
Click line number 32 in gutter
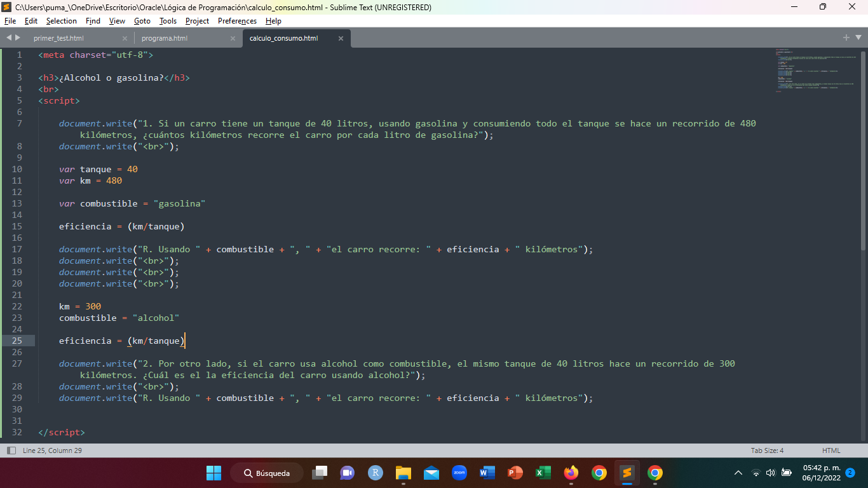click(x=17, y=432)
